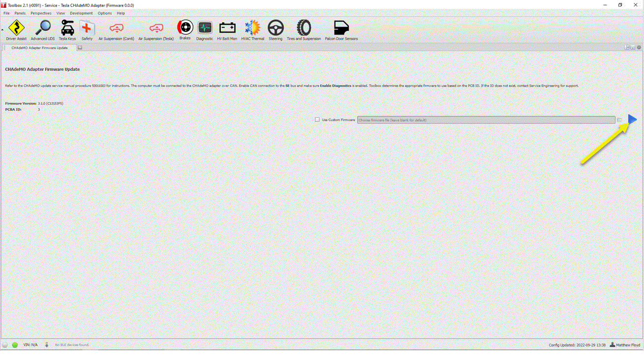Open the Perspectives menu
644x356 pixels.
coord(41,13)
